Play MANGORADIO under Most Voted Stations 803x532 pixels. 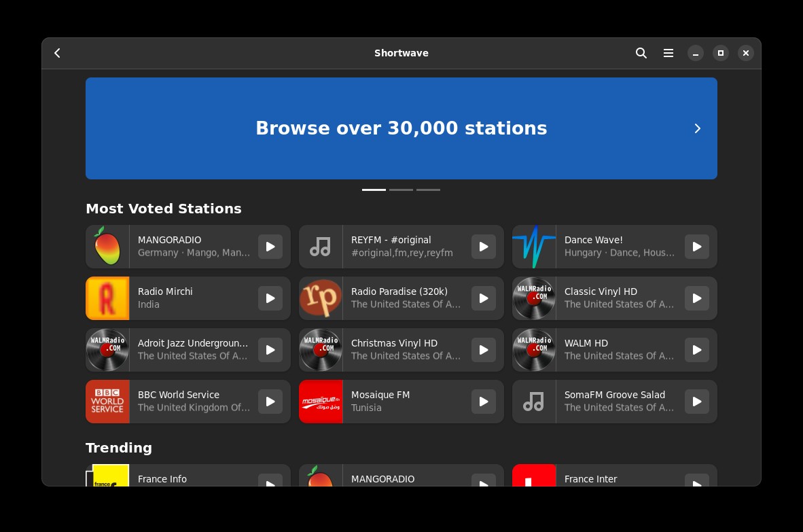point(270,247)
